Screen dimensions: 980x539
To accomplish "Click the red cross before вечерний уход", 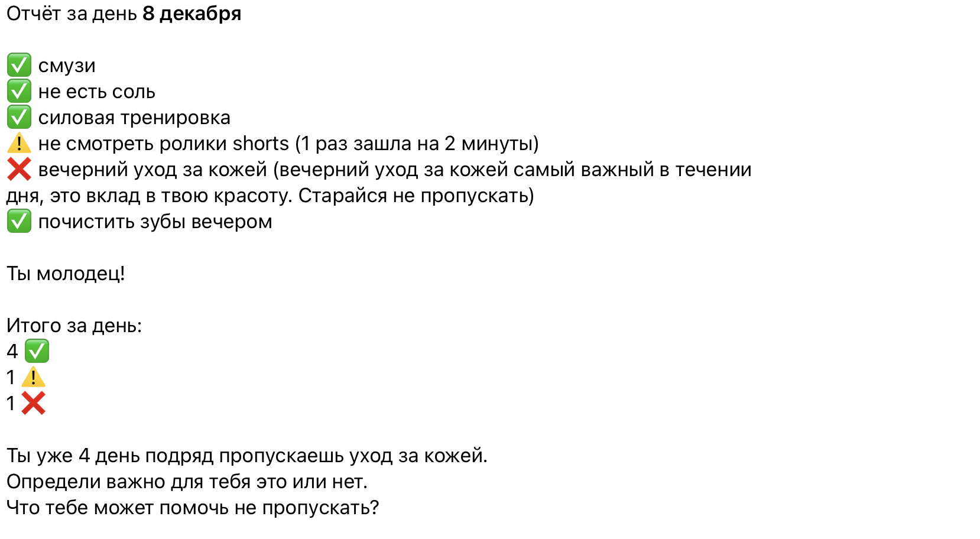I will 19,170.
